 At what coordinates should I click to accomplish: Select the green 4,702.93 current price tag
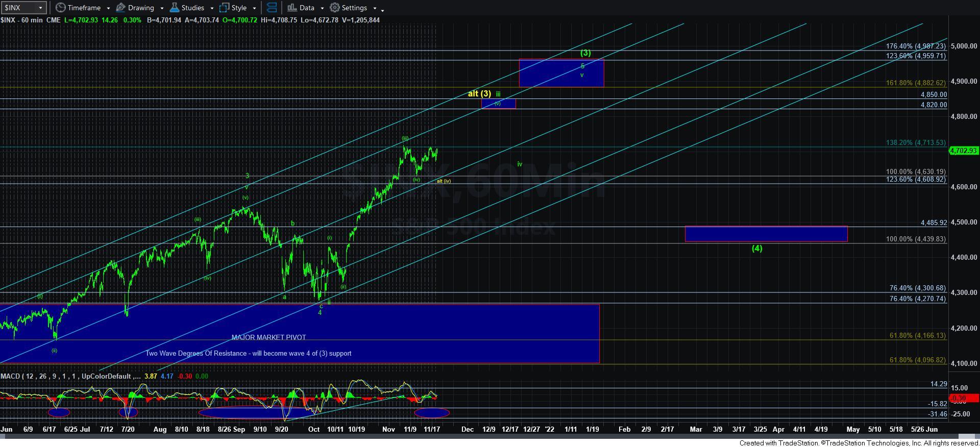pos(964,151)
